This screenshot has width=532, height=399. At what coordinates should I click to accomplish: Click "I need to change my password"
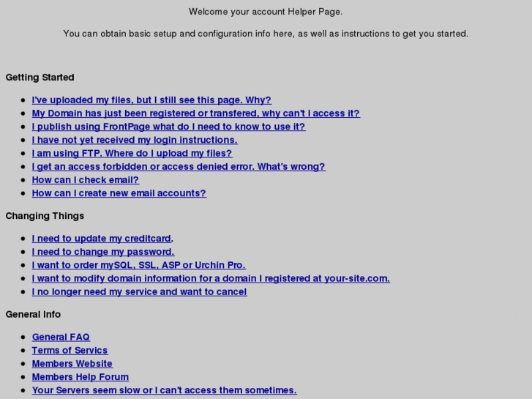coord(103,252)
